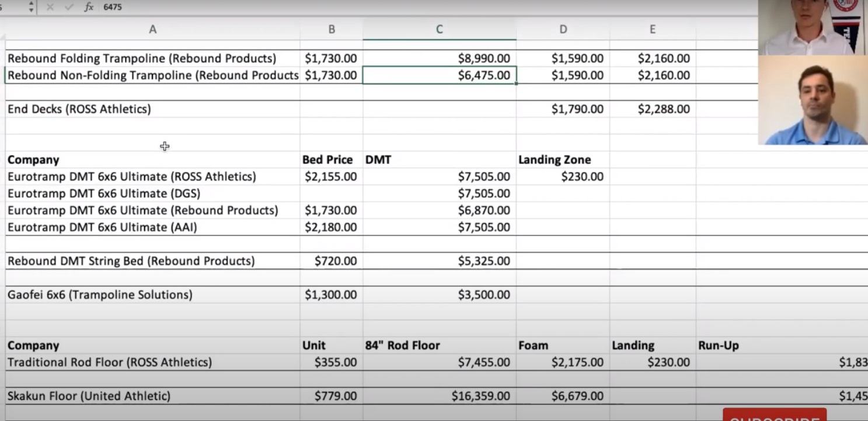Viewport: 868px width, 421px height.
Task: Select Eurotramp DMT 6x6 Ultimate (AAI)
Action: (153, 227)
